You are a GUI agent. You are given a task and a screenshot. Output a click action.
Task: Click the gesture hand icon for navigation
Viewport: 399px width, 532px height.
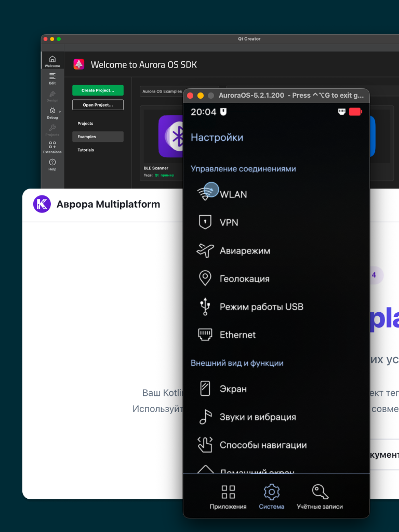(205, 445)
